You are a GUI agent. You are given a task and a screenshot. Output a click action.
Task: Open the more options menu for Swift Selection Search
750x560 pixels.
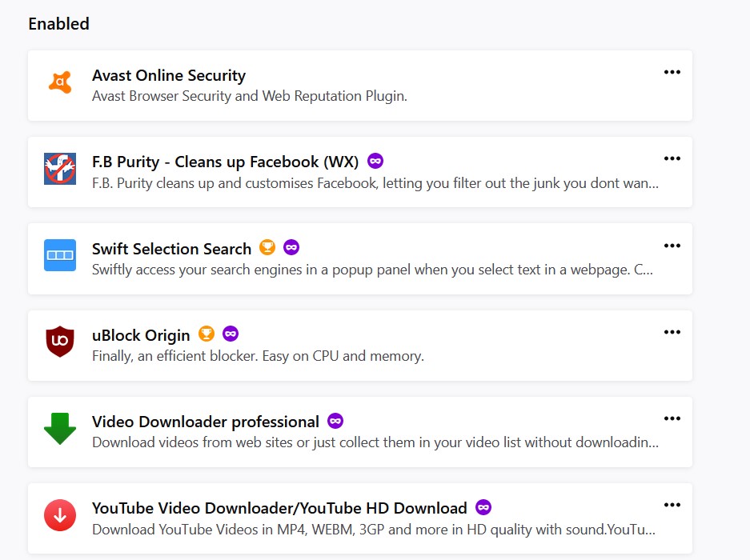[x=672, y=246]
